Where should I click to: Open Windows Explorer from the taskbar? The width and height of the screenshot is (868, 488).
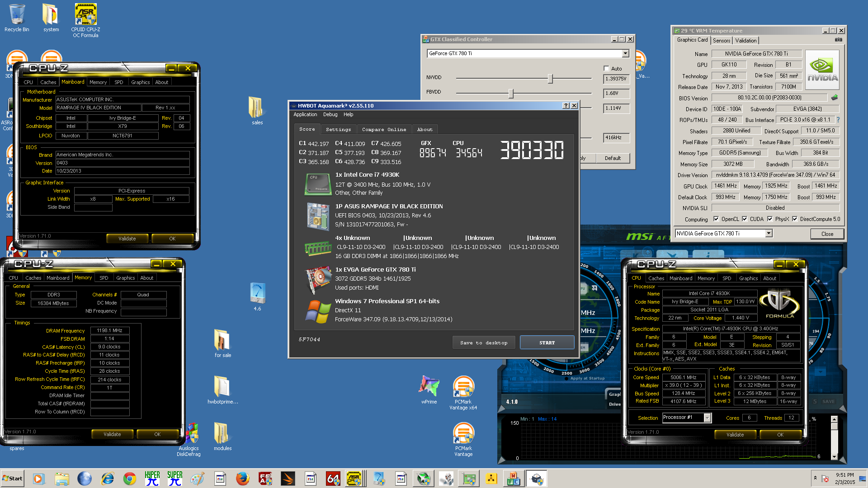62,479
